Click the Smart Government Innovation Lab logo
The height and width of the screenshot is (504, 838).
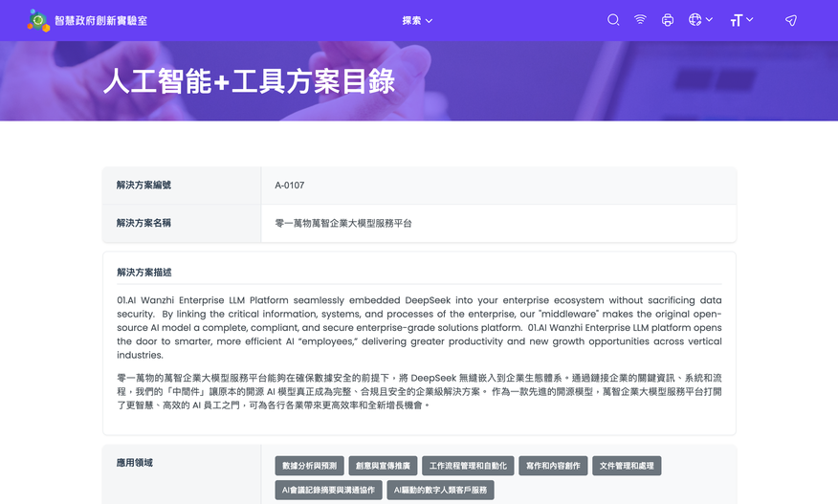(x=38, y=20)
